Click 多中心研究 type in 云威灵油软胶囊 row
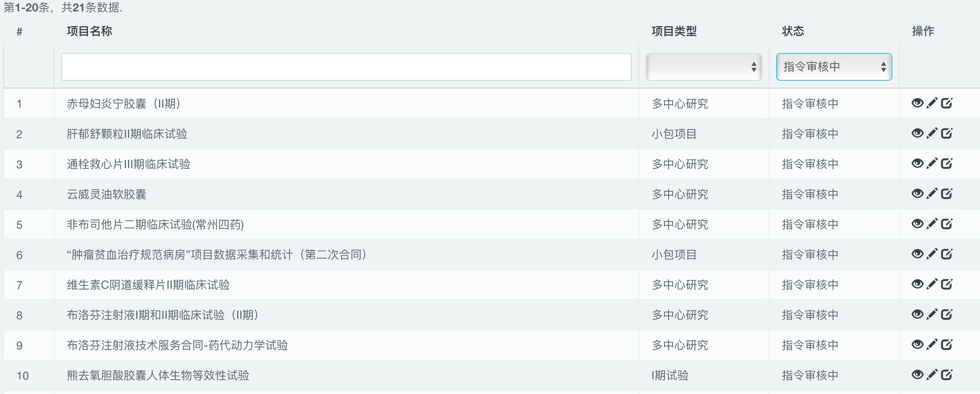980x394 pixels. click(x=680, y=194)
